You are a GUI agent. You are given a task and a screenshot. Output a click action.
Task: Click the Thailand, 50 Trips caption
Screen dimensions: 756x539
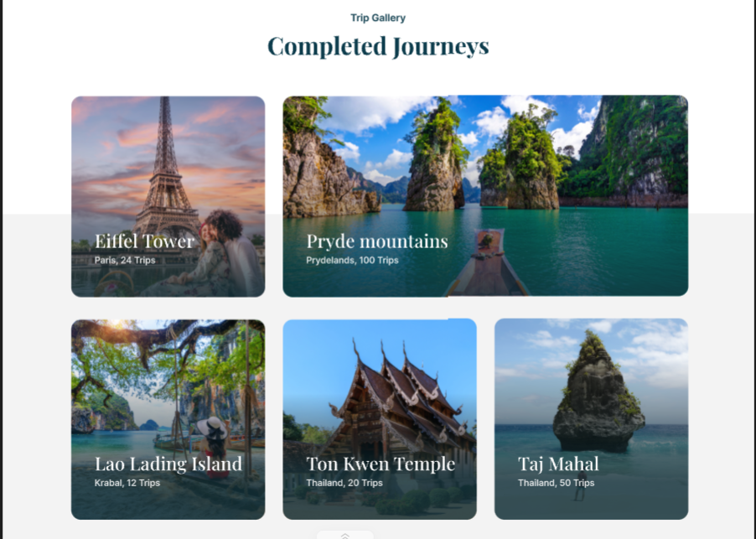click(x=556, y=483)
